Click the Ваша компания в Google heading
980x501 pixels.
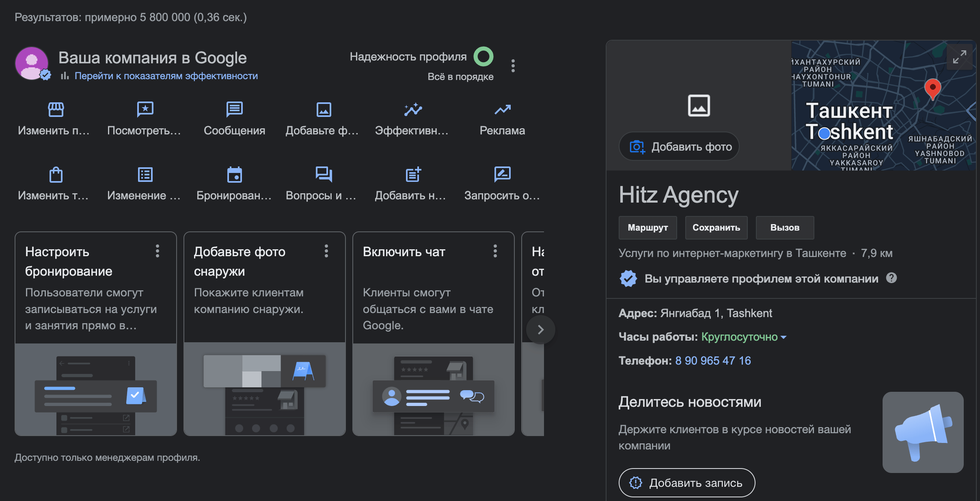(x=153, y=58)
